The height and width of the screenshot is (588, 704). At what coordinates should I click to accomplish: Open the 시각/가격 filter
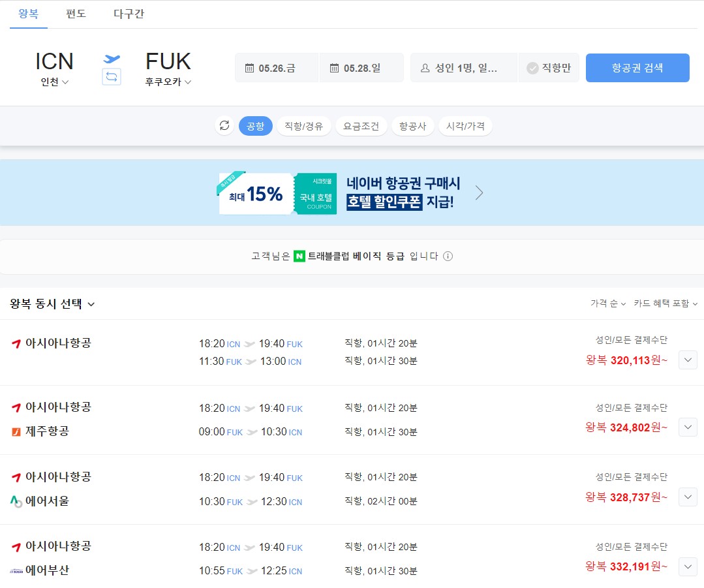(466, 126)
